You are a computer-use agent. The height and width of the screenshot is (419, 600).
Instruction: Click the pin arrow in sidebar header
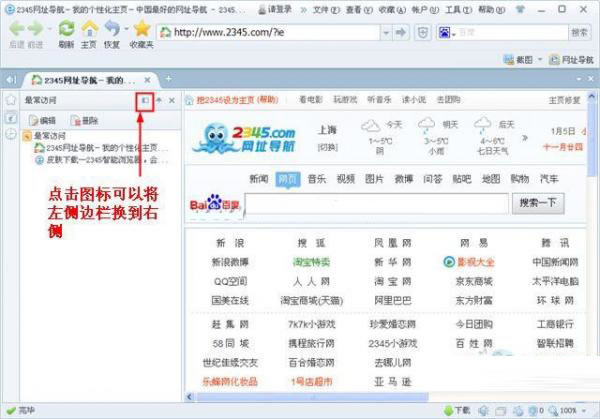click(x=159, y=100)
